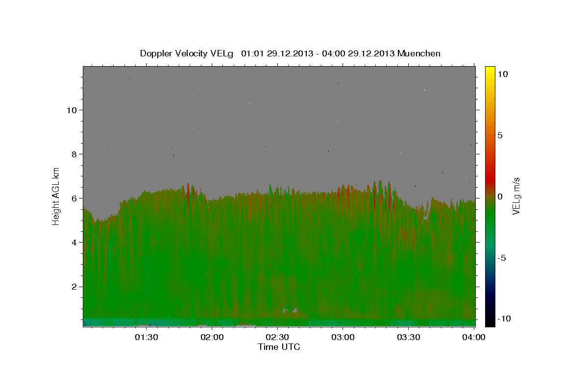Viewport: 588px width, 392px height.
Task: Click the colorbar tick label 0
Action: click(500, 196)
